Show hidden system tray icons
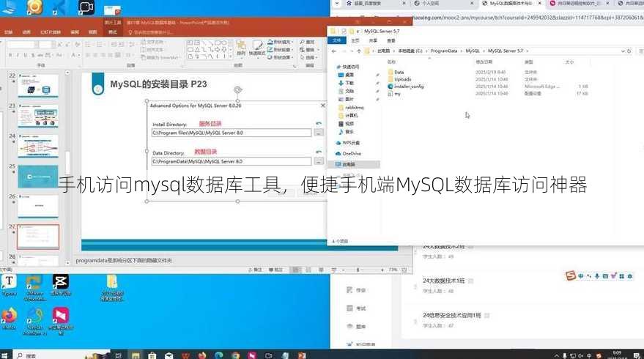 click(557, 355)
